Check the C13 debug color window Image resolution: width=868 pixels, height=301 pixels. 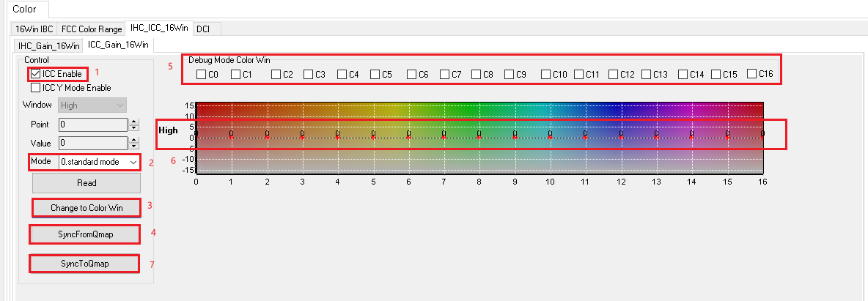click(647, 74)
